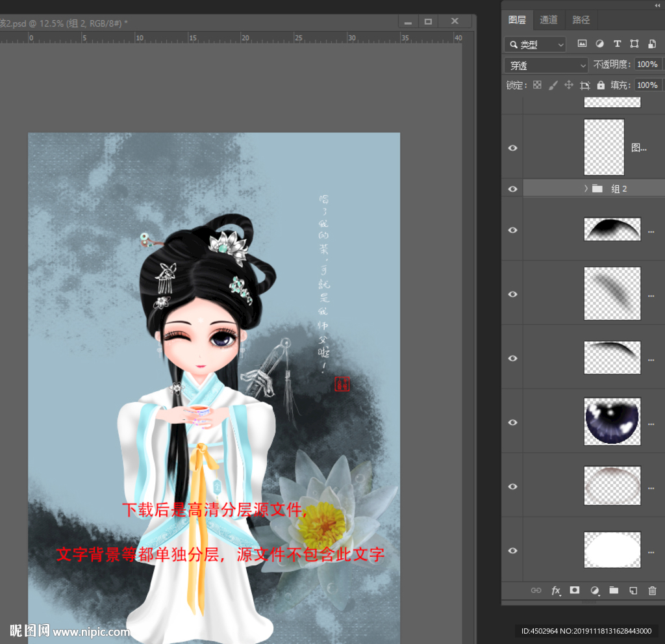This screenshot has height=644, width=665.
Task: Select the thin eyelash line layer thumbnail
Action: coord(612,357)
